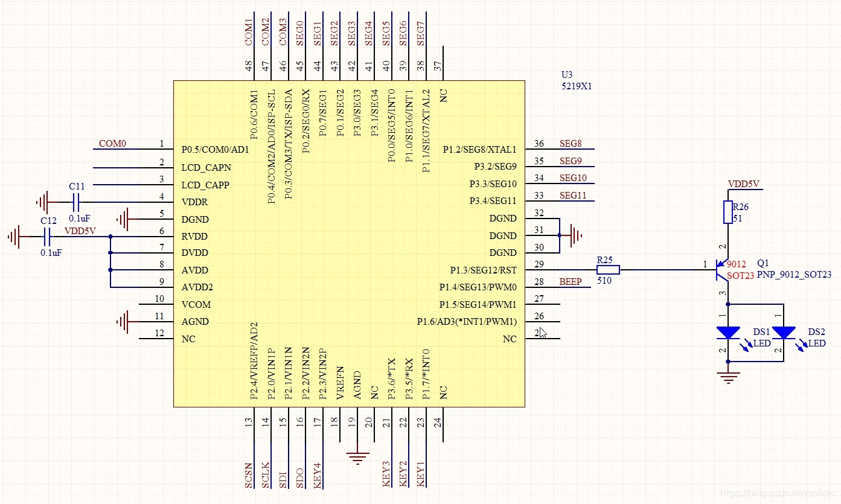Click the pin 37 NC stub
This screenshot has width=841, height=504.
(444, 63)
